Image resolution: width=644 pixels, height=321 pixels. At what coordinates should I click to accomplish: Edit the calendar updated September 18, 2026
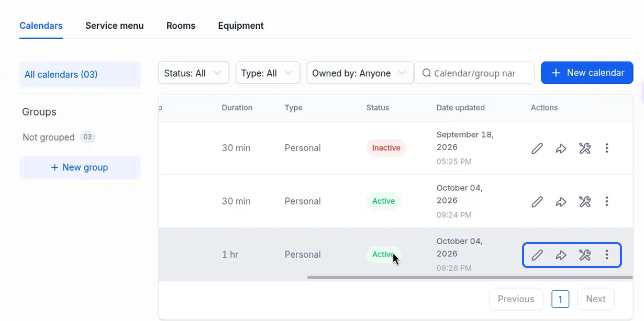click(x=537, y=148)
